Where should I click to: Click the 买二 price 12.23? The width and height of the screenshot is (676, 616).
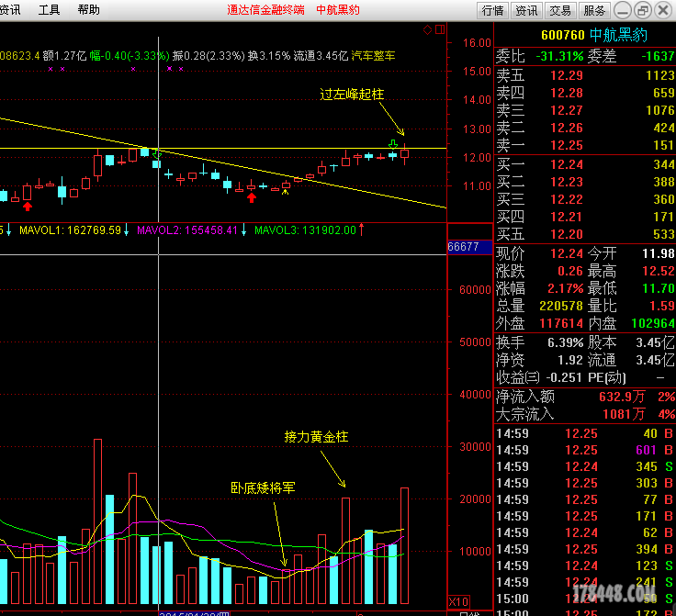pyautogui.click(x=567, y=182)
